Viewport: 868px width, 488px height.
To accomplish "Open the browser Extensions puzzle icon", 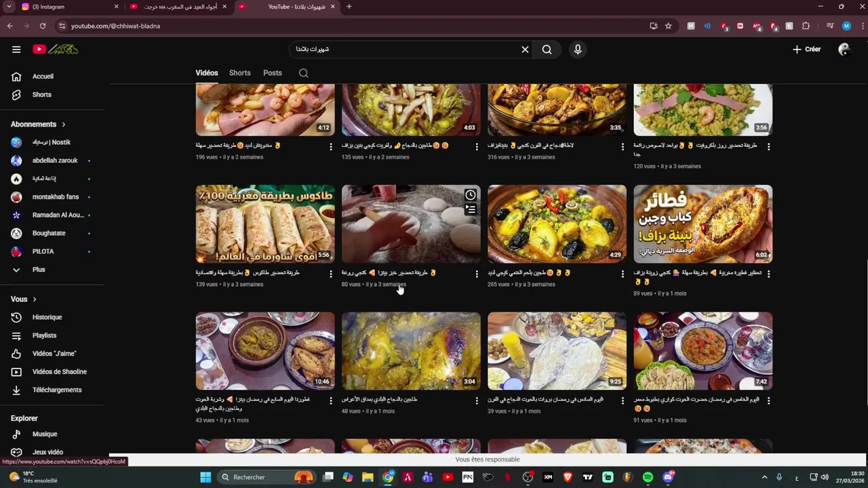I will [806, 26].
